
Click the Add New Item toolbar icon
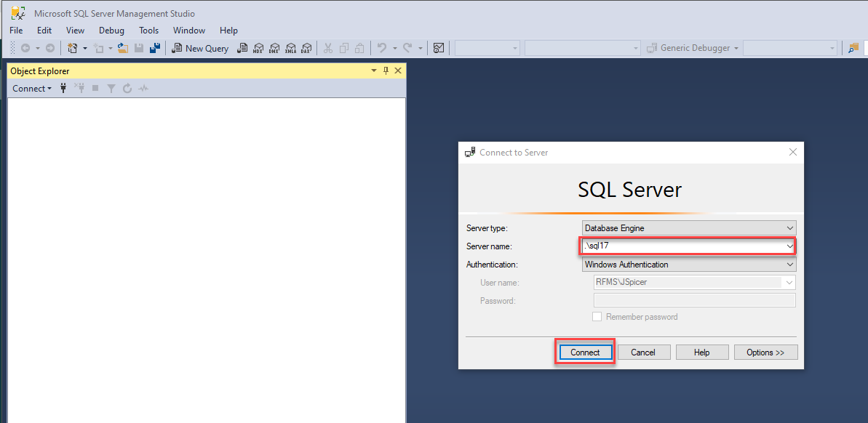tap(99, 48)
